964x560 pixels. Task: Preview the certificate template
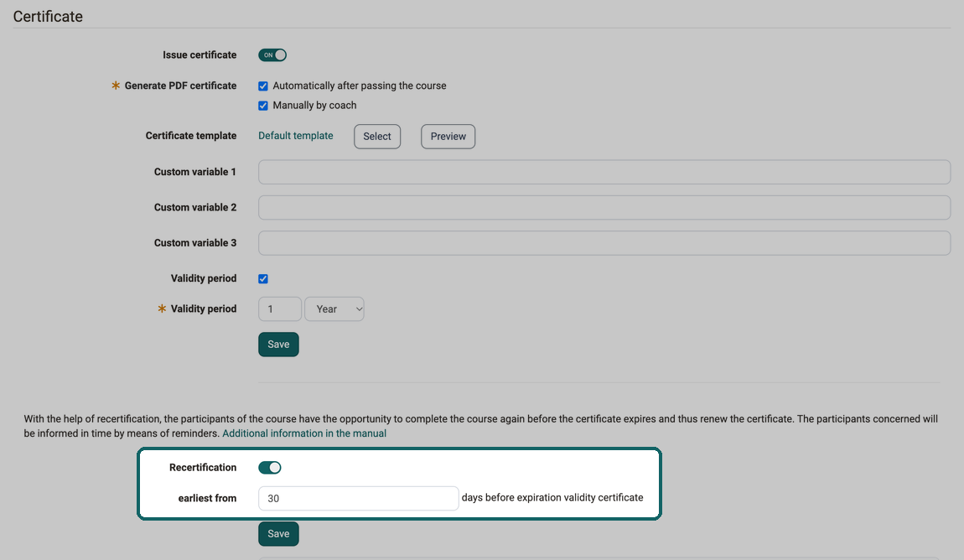[448, 137]
